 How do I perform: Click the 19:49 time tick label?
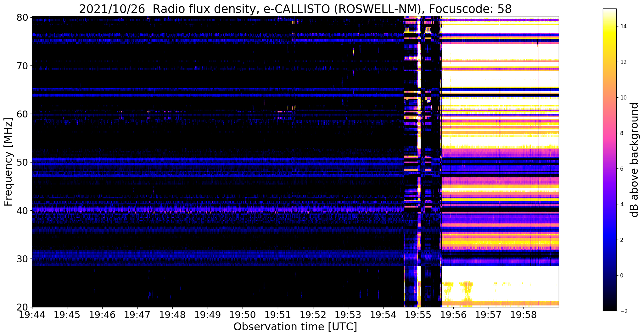(208, 315)
